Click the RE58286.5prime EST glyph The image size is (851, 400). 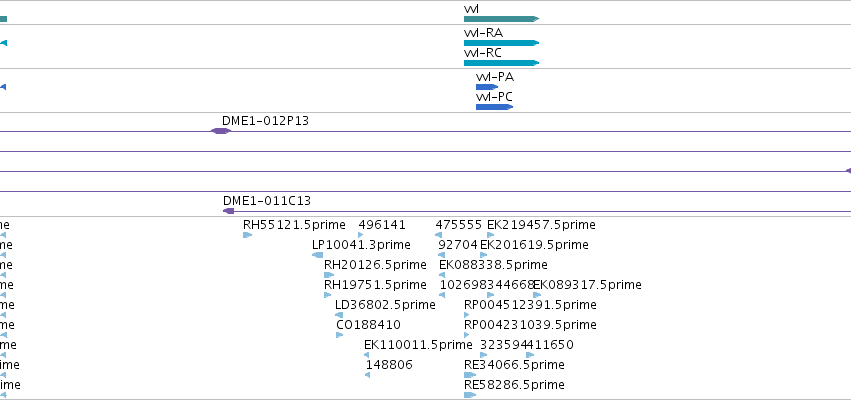[x=470, y=395]
